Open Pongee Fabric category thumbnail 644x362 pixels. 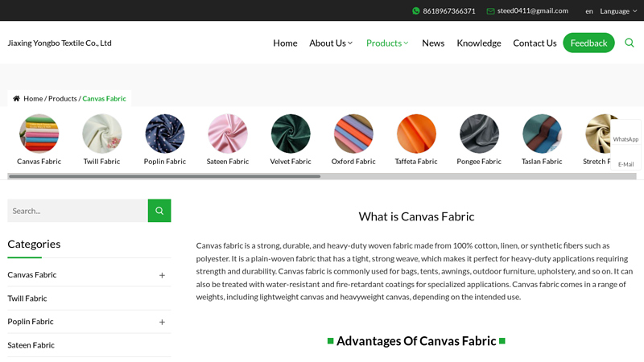(479, 134)
